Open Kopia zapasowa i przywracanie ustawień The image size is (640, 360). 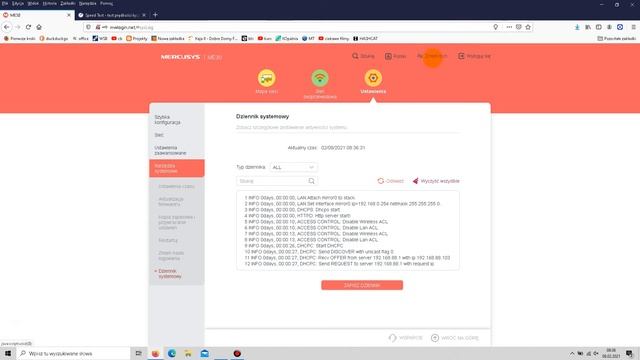[177, 222]
